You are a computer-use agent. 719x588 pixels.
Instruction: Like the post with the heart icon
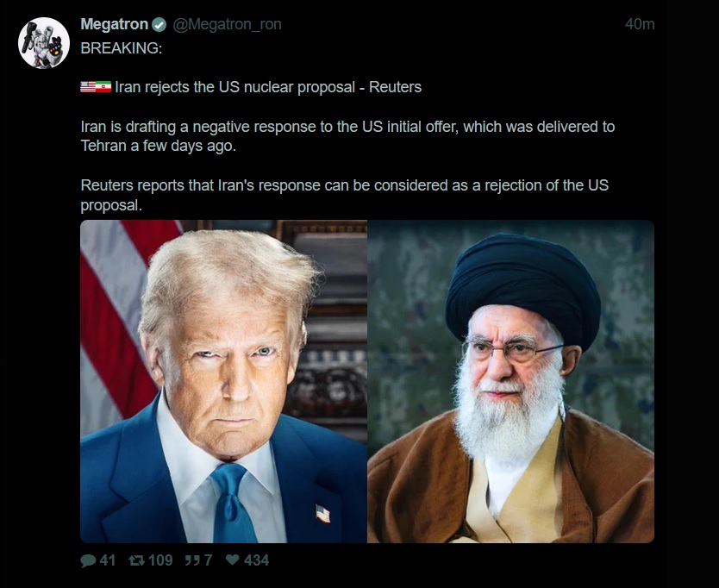tap(233, 560)
